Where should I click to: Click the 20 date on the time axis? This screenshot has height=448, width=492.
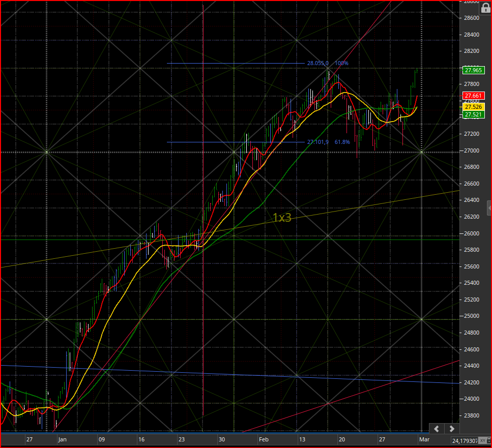pyautogui.click(x=342, y=439)
